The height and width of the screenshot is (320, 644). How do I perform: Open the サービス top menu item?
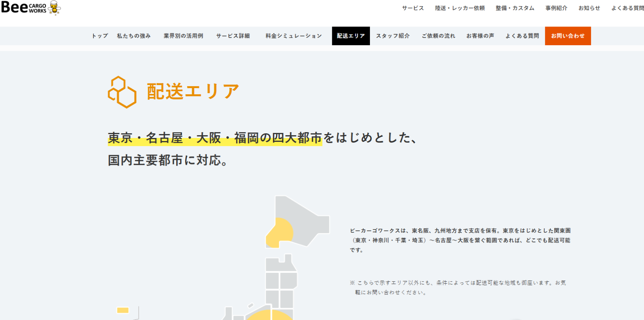pos(413,8)
